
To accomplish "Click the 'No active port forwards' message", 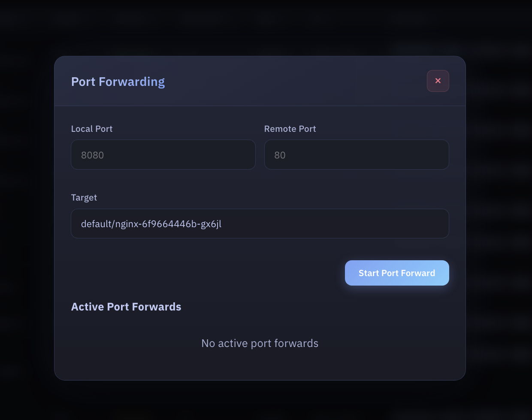I will click(x=260, y=343).
